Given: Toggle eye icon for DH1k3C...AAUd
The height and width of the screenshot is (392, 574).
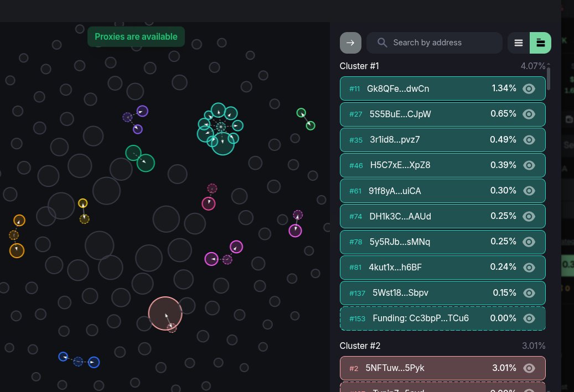Looking at the screenshot, I should click(529, 216).
